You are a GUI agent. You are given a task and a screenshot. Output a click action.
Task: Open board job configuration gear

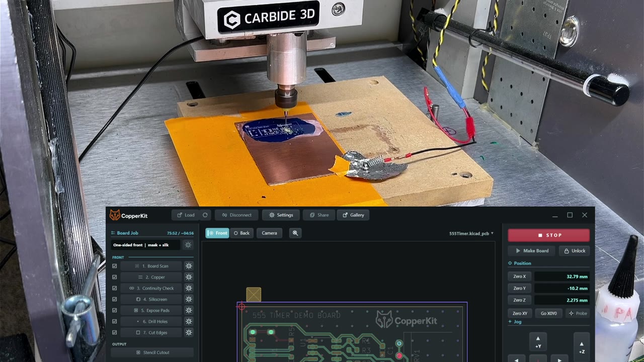click(188, 245)
